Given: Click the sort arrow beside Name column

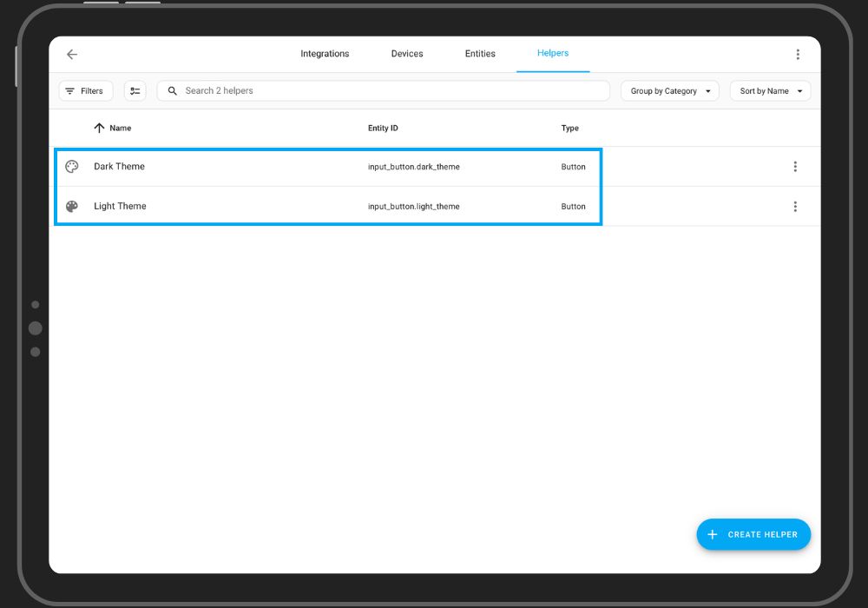Looking at the screenshot, I should tap(99, 129).
